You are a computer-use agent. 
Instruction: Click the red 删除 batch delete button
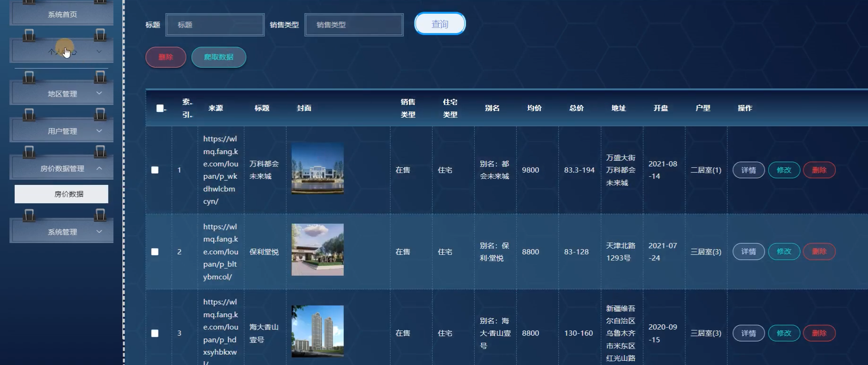click(166, 57)
